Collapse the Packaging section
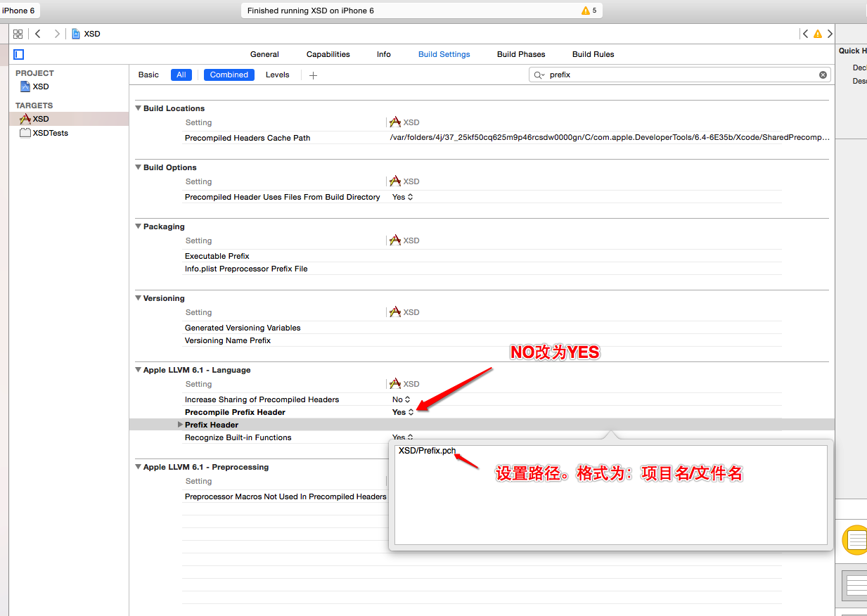Screen dimensions: 867x616 (139, 226)
